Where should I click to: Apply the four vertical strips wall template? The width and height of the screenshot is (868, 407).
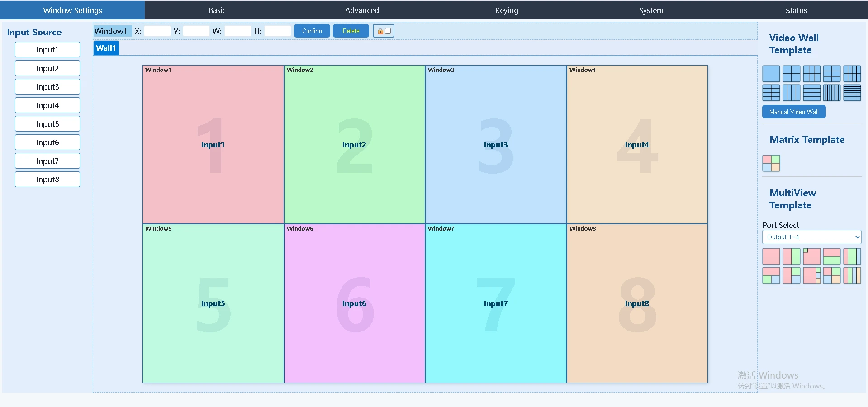(x=792, y=93)
